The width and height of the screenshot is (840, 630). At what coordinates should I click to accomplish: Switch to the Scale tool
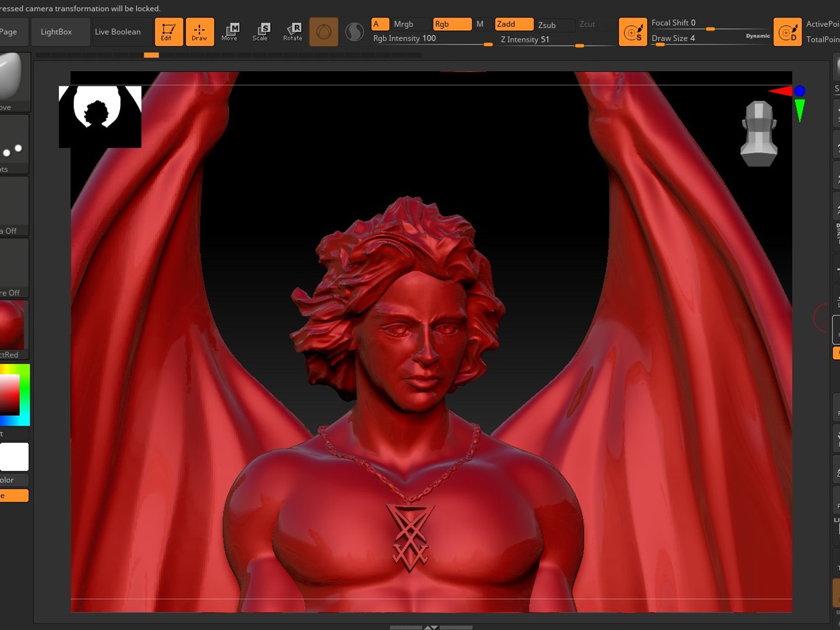[261, 32]
